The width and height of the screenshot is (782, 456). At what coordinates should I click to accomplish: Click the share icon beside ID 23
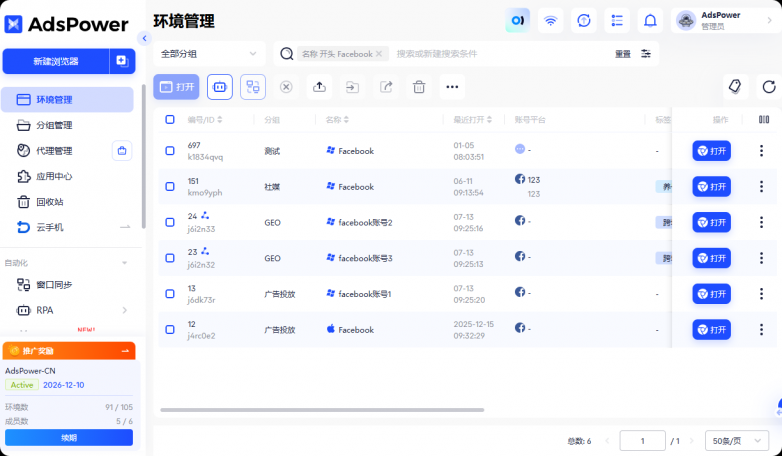205,251
